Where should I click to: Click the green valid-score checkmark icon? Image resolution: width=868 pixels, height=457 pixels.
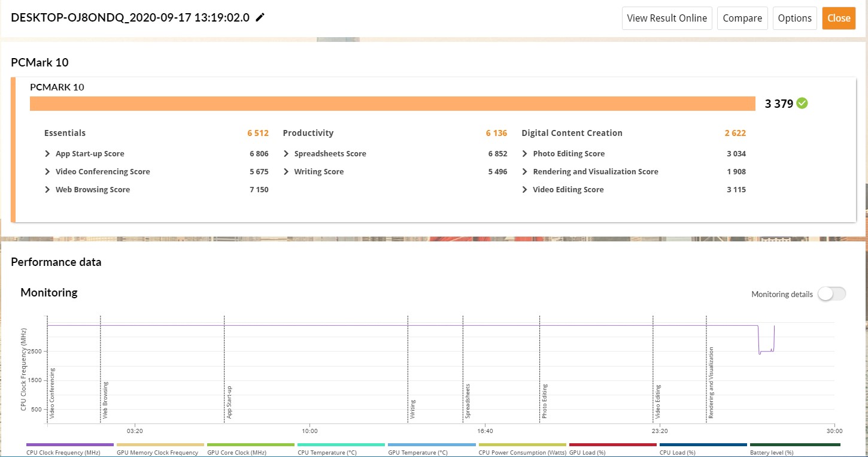(x=802, y=104)
